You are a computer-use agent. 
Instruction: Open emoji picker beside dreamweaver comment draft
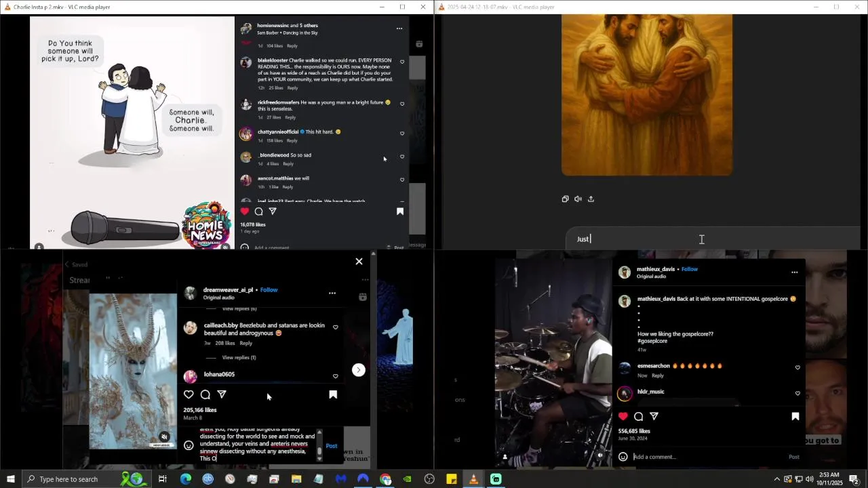pos(189,445)
